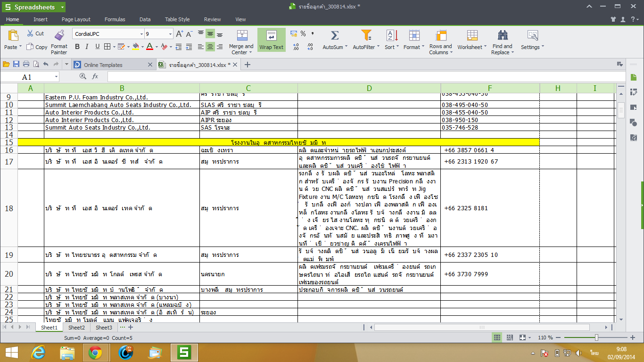Viewport: 644px width, 362px height.
Task: Toggle middle vertical alignment
Action: point(210,34)
